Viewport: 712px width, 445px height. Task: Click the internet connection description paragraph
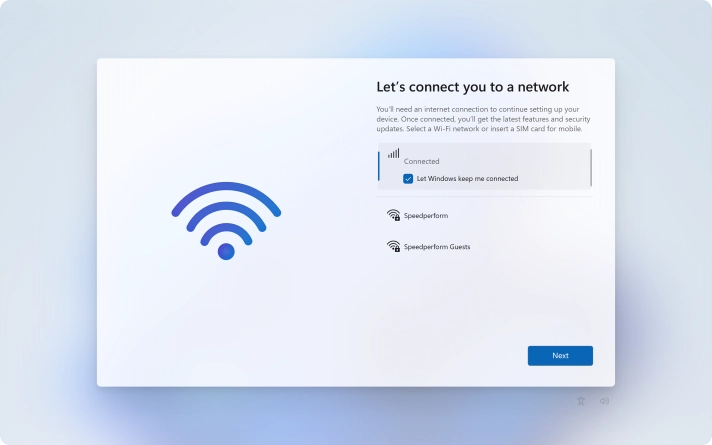(x=483, y=119)
